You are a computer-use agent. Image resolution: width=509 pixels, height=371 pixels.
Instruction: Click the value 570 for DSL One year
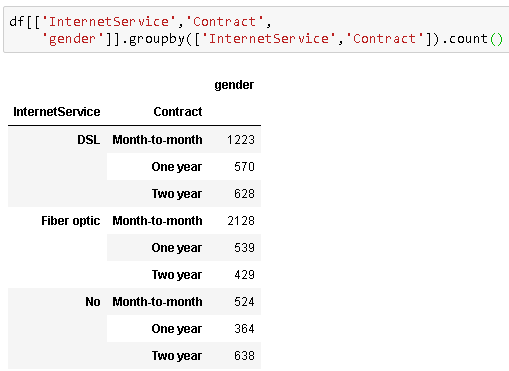pos(244,167)
